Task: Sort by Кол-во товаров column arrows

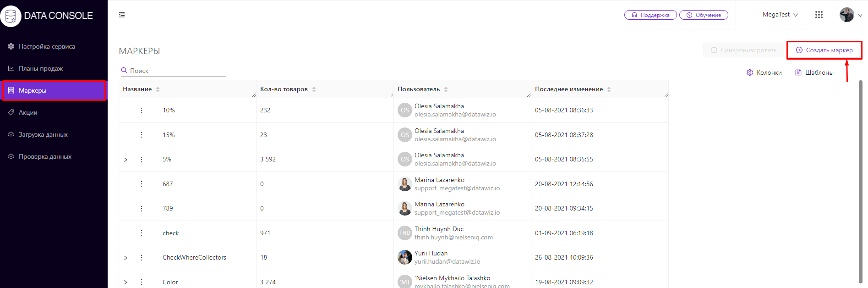Action: [314, 89]
